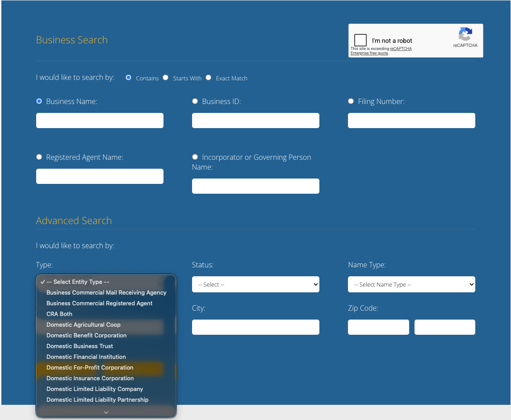Pick Domestic Limited Liability Company option
Image resolution: width=511 pixels, height=420 pixels.
click(106, 389)
